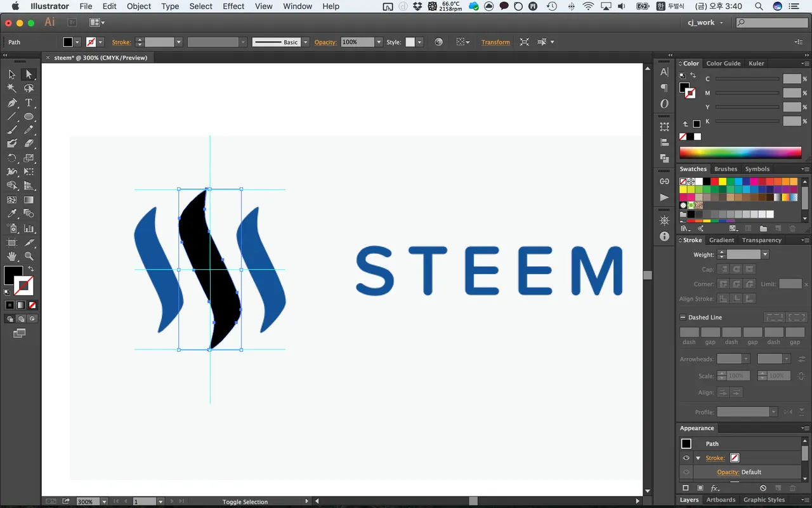Switch to the Gradient tab
This screenshot has height=508, width=812.
(721, 240)
